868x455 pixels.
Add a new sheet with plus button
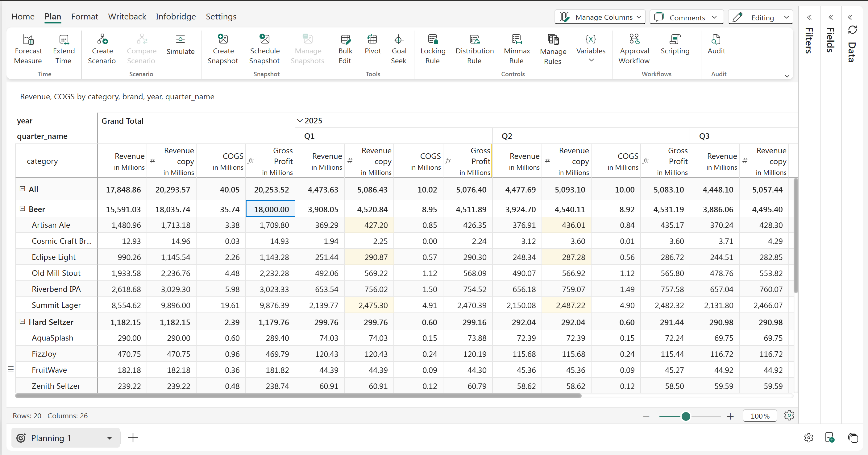click(133, 438)
